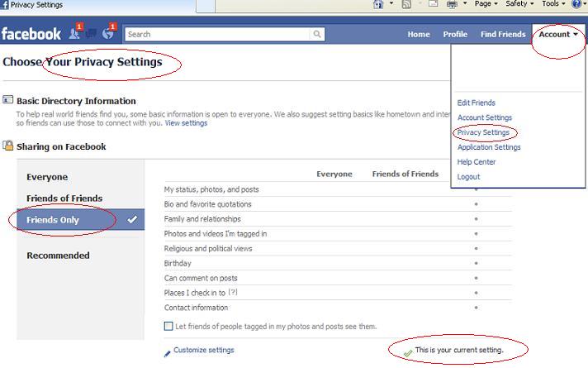Click the 'Birthday' row label
The image size is (588, 368).
point(178,263)
